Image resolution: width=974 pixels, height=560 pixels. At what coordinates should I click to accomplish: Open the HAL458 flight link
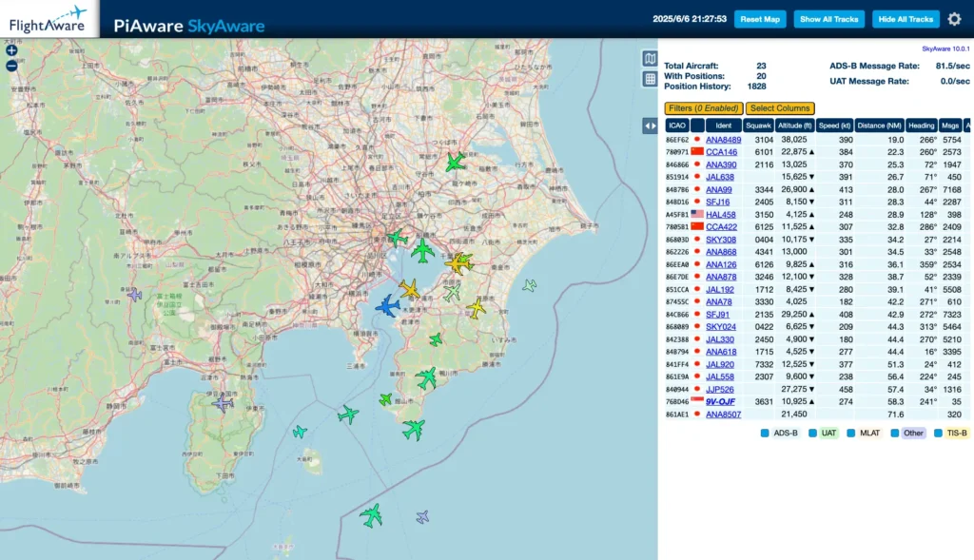(x=721, y=215)
